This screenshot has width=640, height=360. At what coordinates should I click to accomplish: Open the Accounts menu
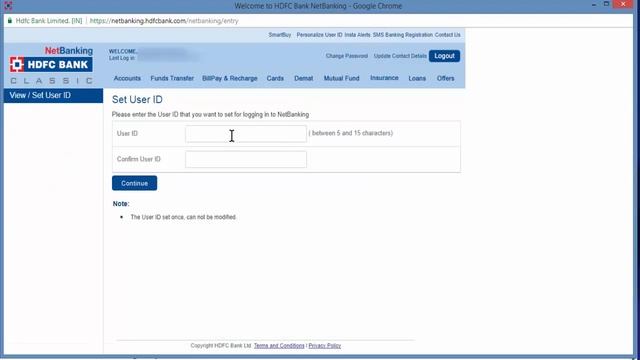pos(127,78)
